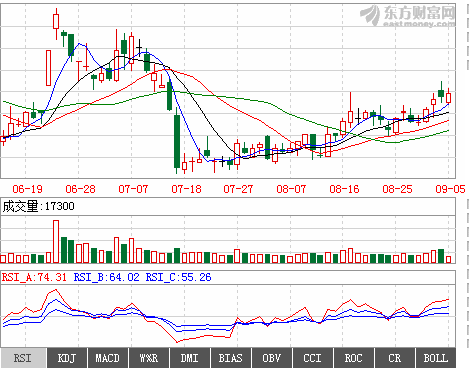
Task: Open the BOLL indicator tab
Action: coord(436,358)
